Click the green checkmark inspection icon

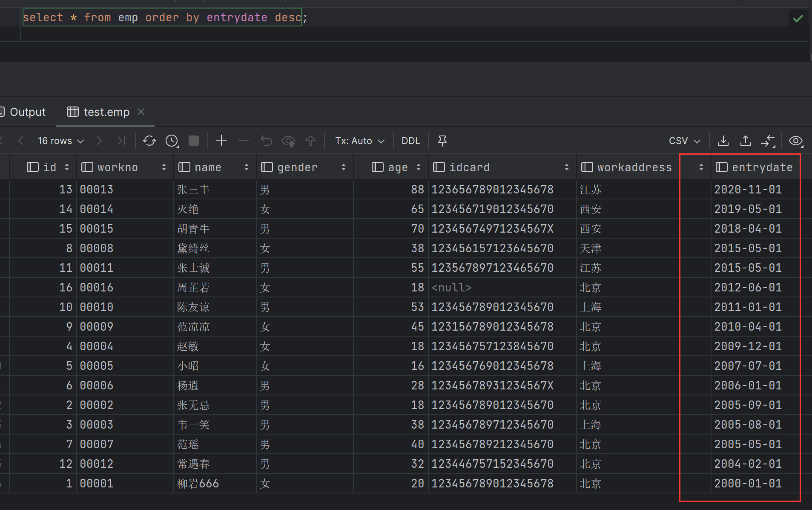coord(798,18)
